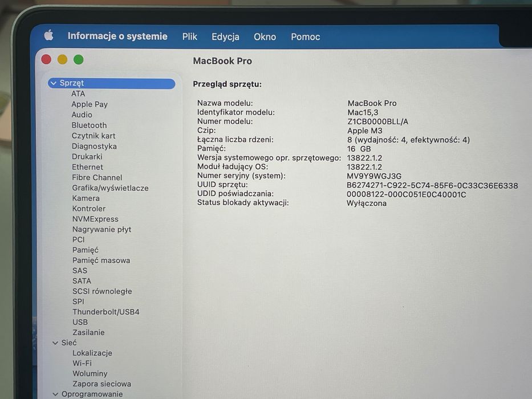
Task: Click the core count value 8 (wydajność: 4...)
Action: point(408,140)
